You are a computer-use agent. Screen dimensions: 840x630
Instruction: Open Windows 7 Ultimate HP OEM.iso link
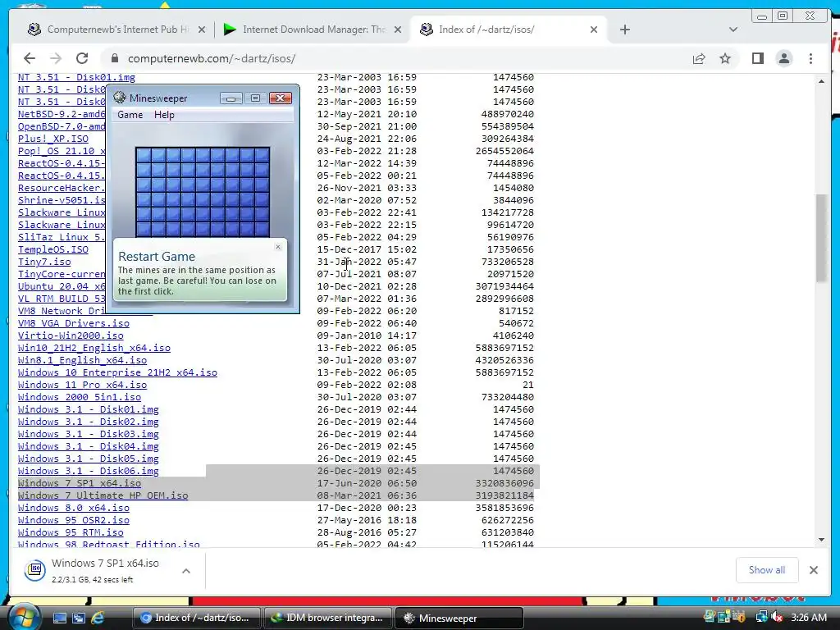[103, 496]
